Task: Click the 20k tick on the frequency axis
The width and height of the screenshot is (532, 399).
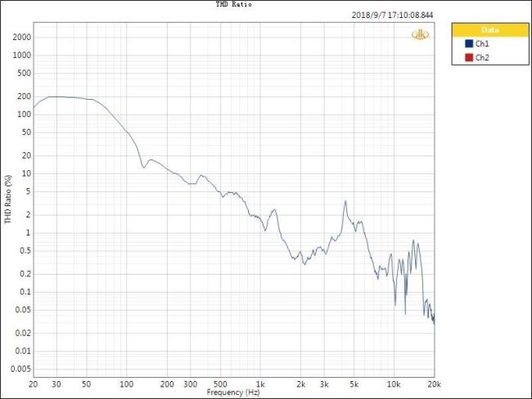Action: pyautogui.click(x=434, y=384)
